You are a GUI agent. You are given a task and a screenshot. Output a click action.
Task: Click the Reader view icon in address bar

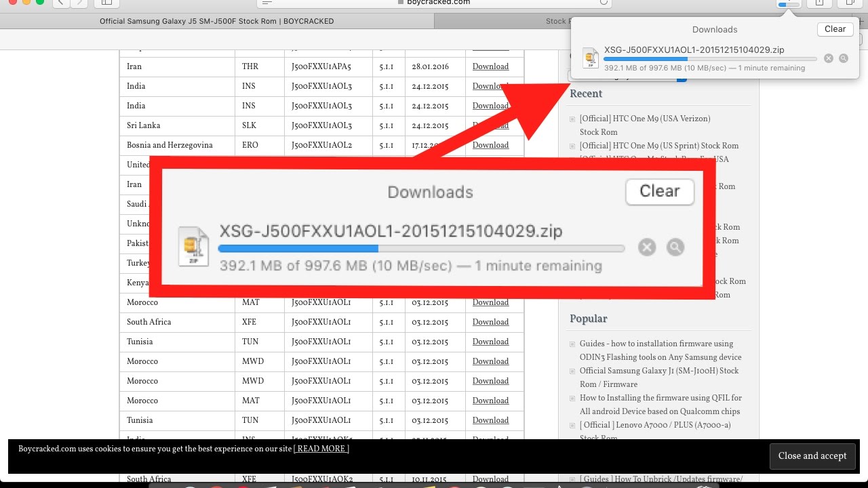pos(267,3)
